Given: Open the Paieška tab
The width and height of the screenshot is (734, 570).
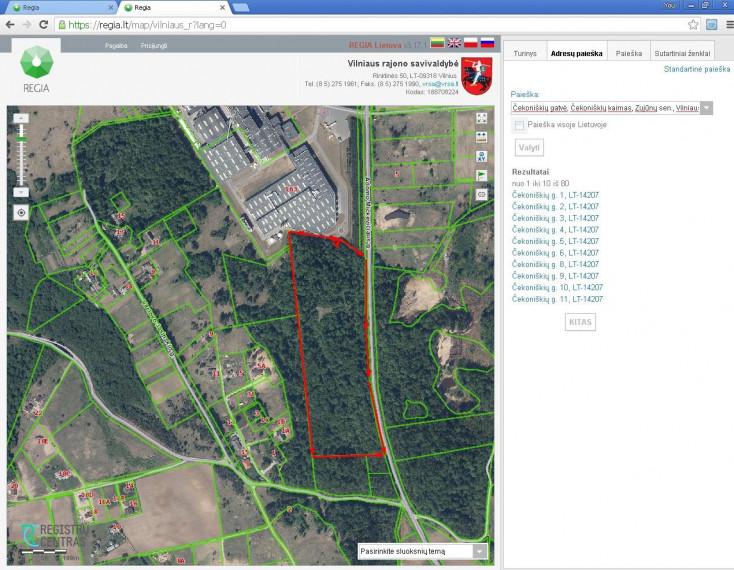Looking at the screenshot, I should click(629, 53).
